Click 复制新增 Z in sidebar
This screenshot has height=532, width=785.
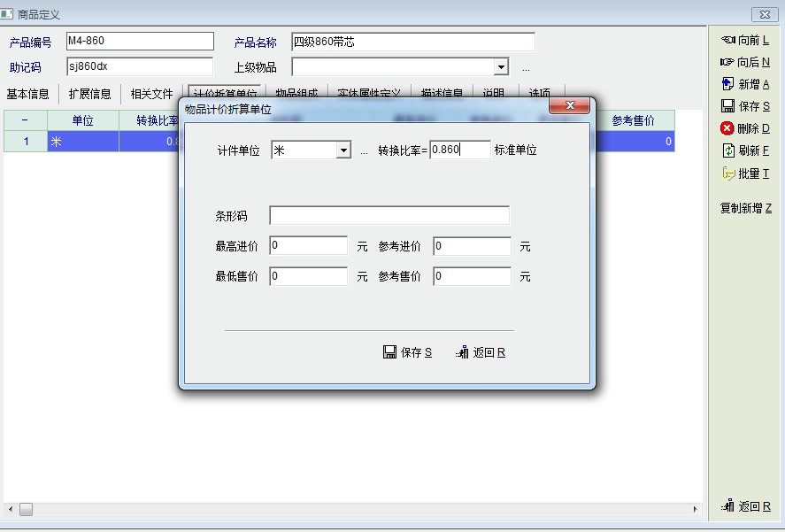(x=745, y=209)
